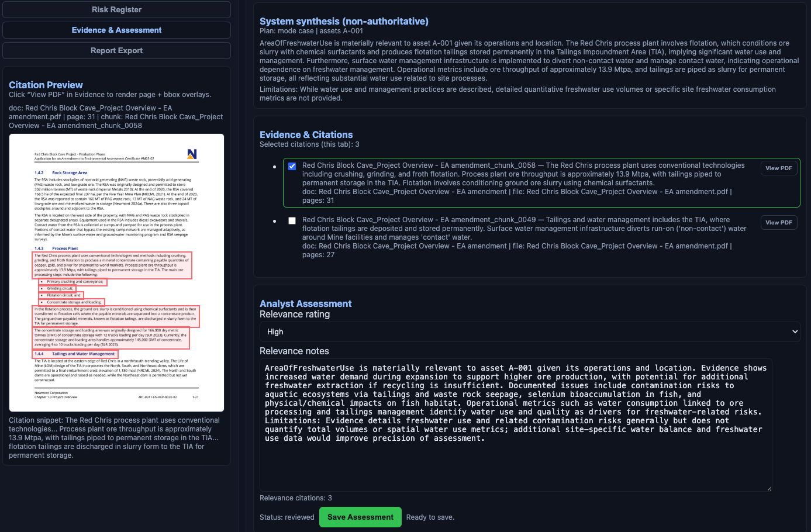
Task: Switch to the Report Export tab
Action: coord(116,51)
